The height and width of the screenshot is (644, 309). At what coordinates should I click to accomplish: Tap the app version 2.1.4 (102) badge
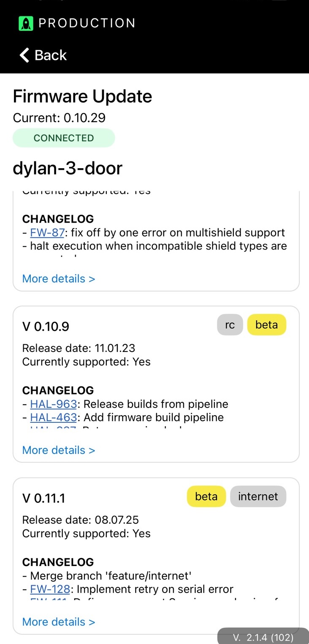click(263, 637)
